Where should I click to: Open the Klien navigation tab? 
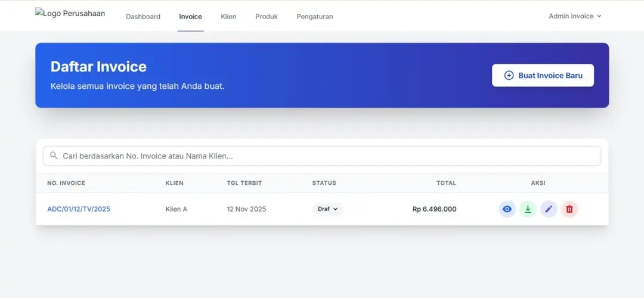[x=228, y=17]
